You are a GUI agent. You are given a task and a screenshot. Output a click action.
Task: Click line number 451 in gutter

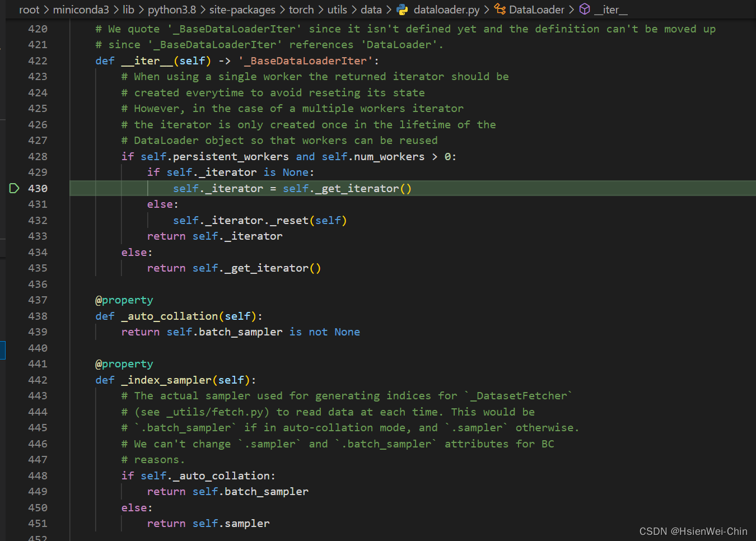(x=38, y=523)
